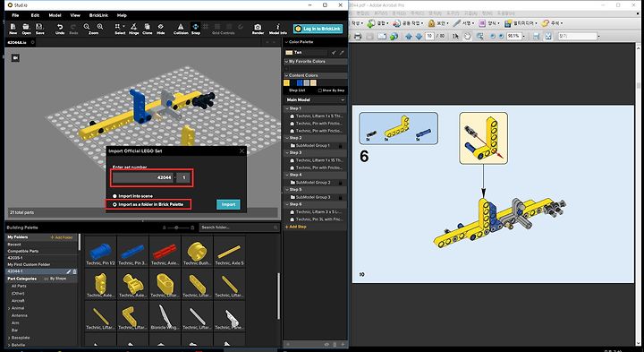
Task: Click '+ Add Folder' in Building Palette
Action: 62,237
